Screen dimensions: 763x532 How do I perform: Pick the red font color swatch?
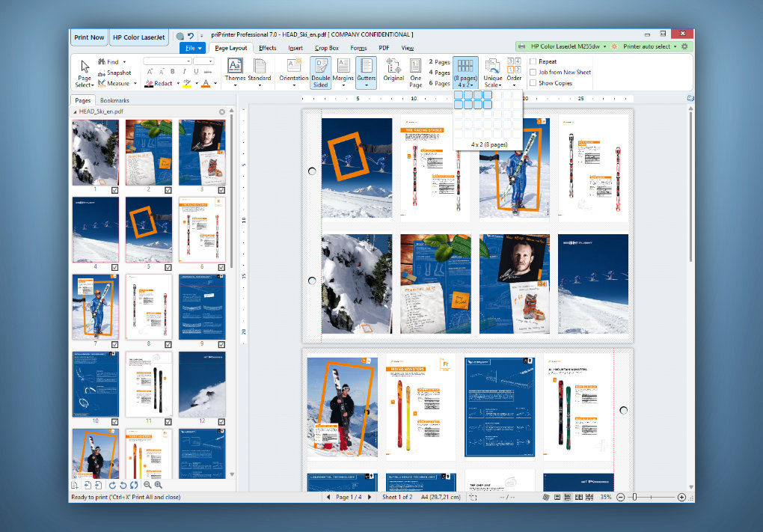click(206, 84)
